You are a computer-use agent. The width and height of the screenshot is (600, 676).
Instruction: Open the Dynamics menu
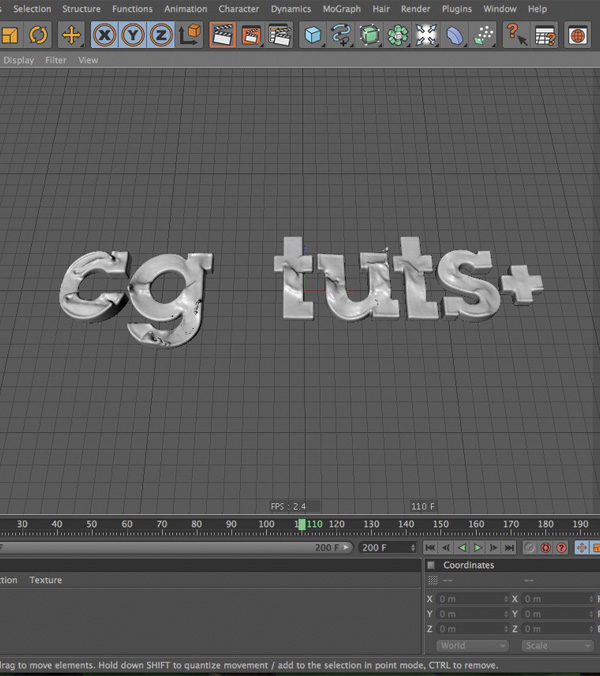pyautogui.click(x=291, y=9)
